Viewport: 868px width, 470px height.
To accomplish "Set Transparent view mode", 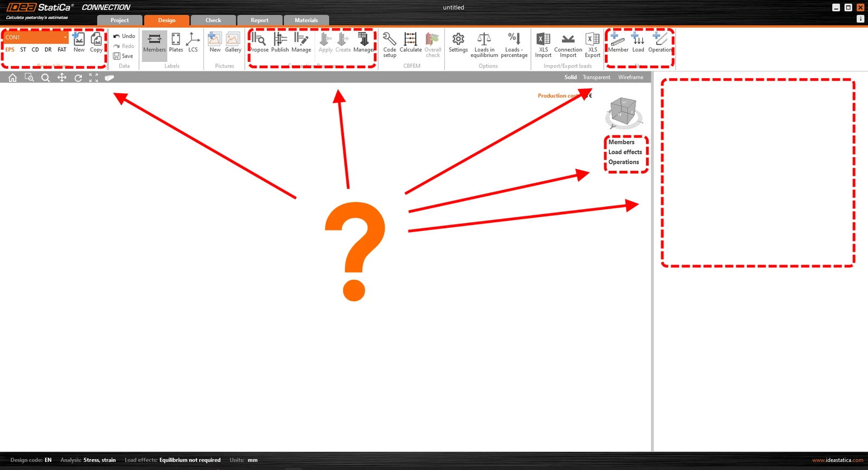I will (x=597, y=78).
